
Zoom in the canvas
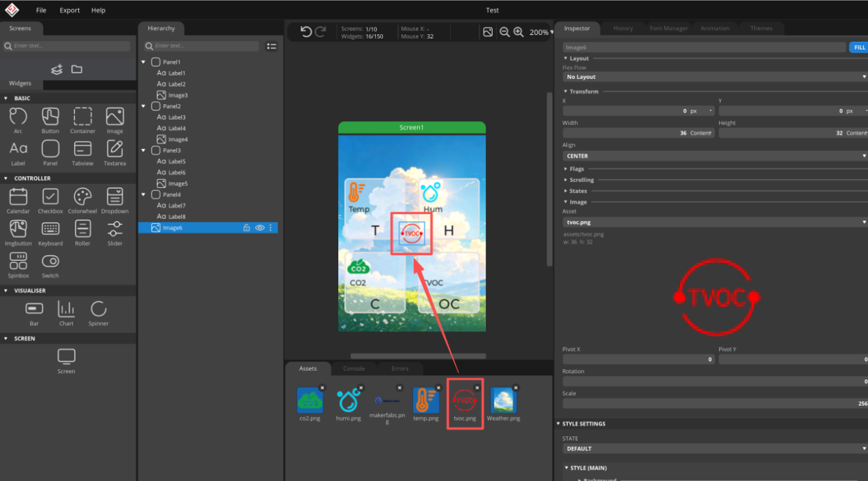519,32
